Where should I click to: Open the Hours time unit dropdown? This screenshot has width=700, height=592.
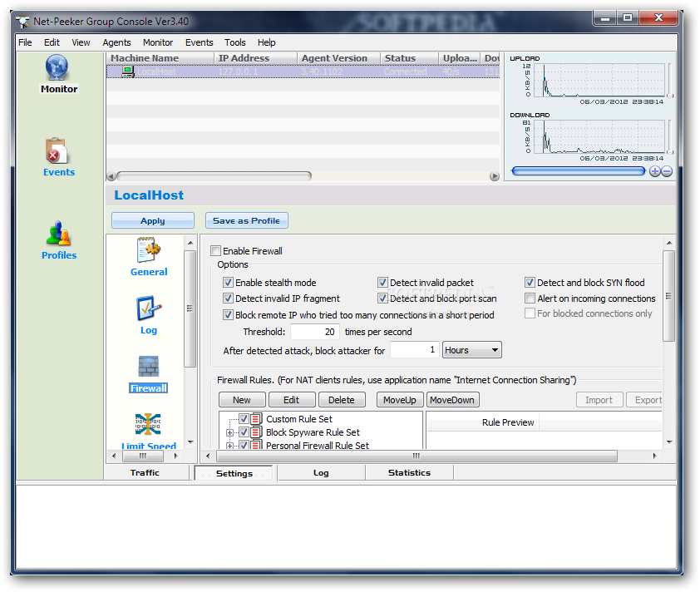pos(472,350)
